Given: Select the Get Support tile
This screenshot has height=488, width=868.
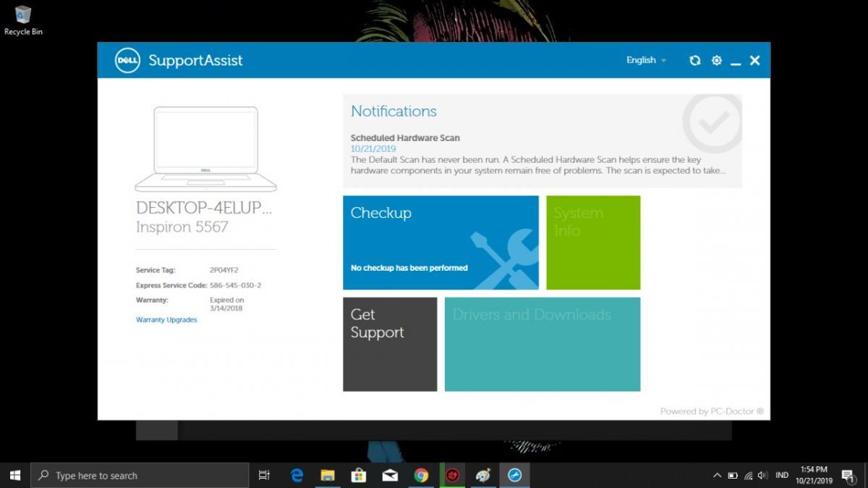Looking at the screenshot, I should click(x=390, y=344).
